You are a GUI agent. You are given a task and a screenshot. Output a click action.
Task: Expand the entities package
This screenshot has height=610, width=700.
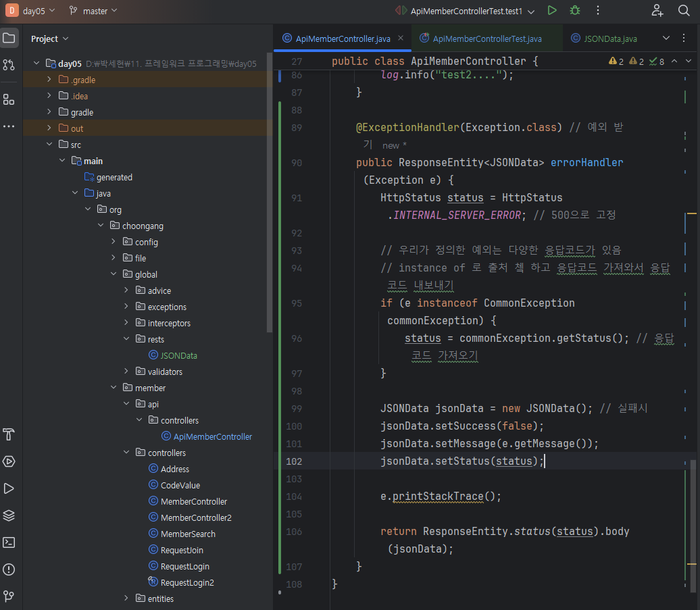(126, 599)
